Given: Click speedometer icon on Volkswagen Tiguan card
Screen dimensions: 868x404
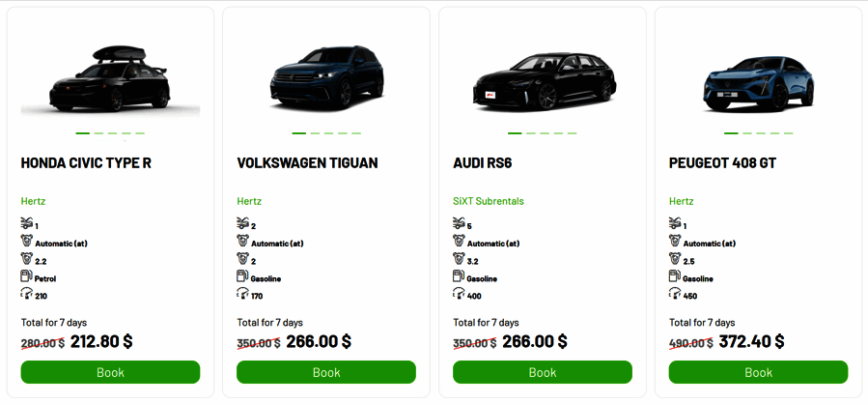Looking at the screenshot, I should (x=242, y=295).
